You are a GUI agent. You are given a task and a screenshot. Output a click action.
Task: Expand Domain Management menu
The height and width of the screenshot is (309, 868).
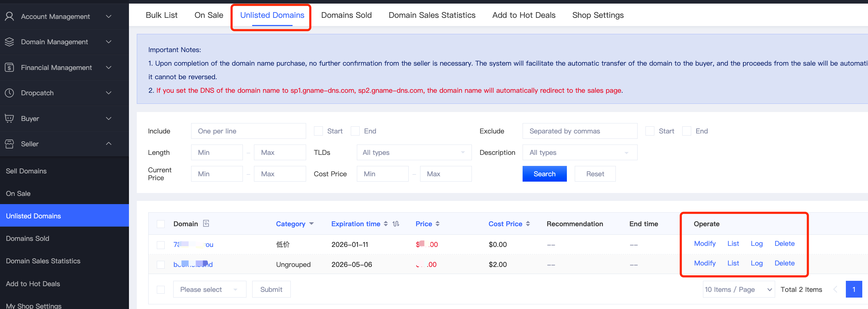109,42
